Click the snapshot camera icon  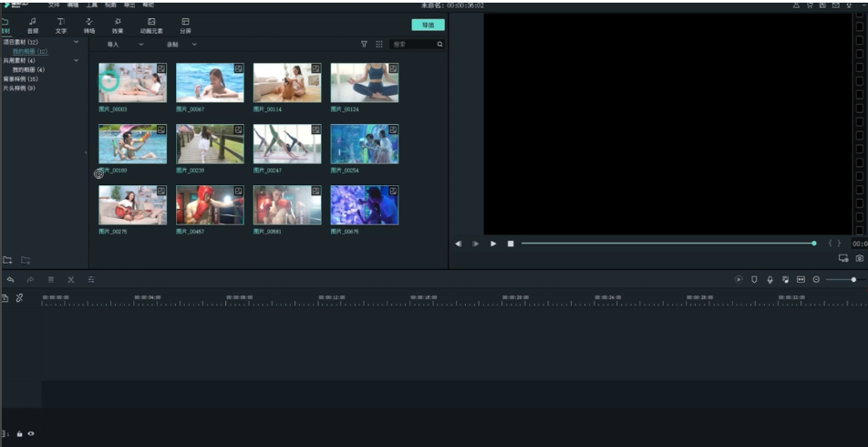click(x=859, y=259)
